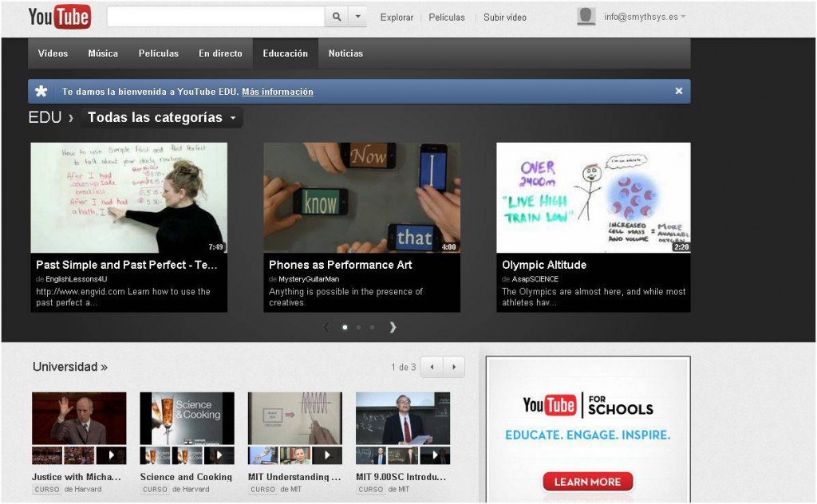Select the second carousel page dot
Screen dimensions: 817x504
click(x=358, y=327)
